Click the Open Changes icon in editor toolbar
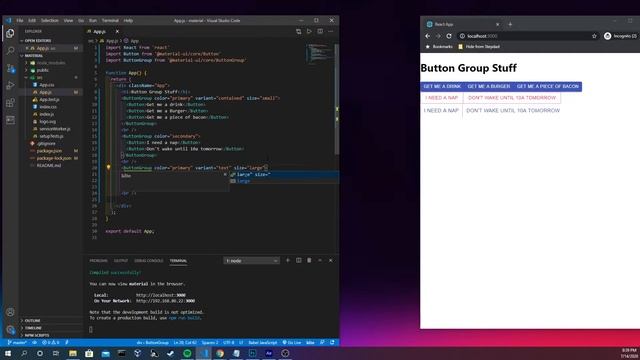 pyautogui.click(x=298, y=31)
